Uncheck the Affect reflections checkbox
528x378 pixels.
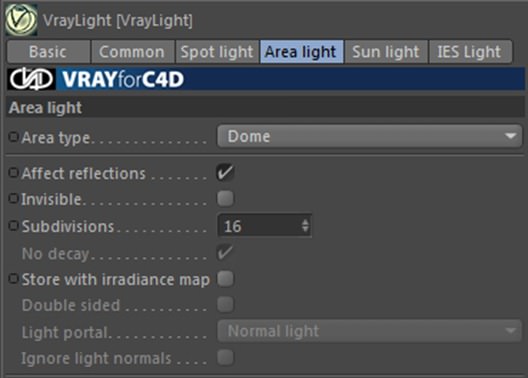pyautogui.click(x=225, y=173)
